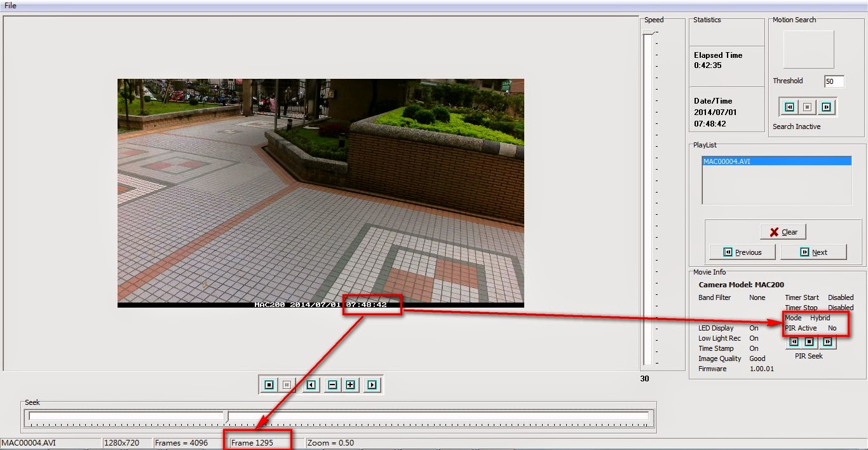Click the Elapsed Time value 0:42:35
The height and width of the screenshot is (450, 868).
tap(707, 65)
